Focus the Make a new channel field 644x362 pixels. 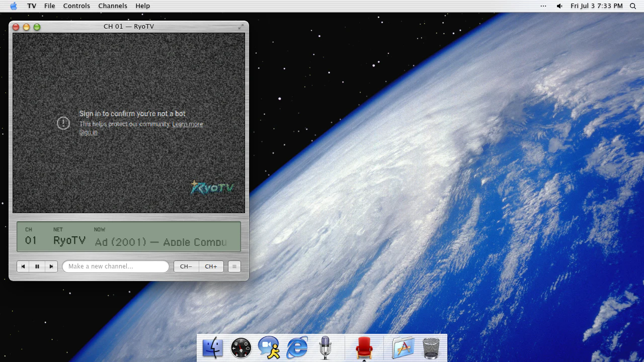[x=116, y=266]
